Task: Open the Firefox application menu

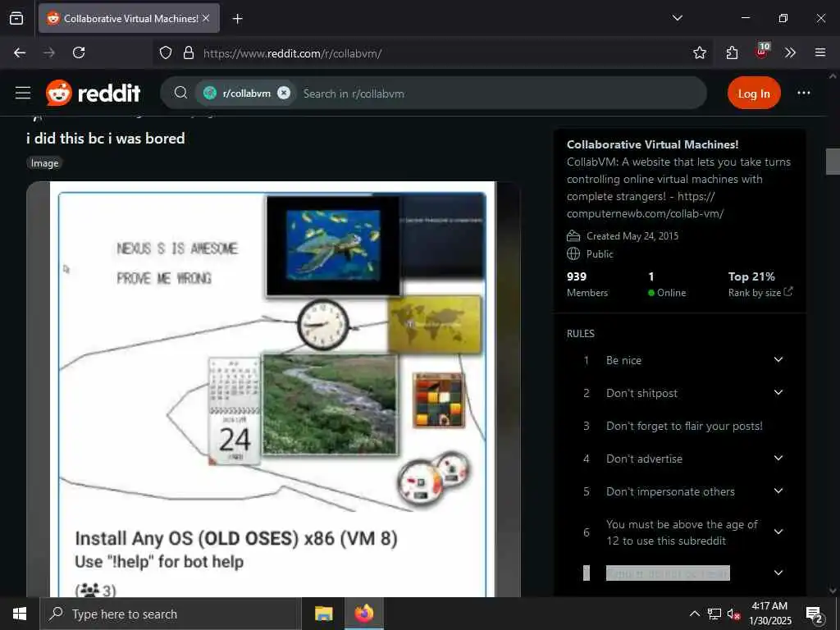Action: click(820, 52)
